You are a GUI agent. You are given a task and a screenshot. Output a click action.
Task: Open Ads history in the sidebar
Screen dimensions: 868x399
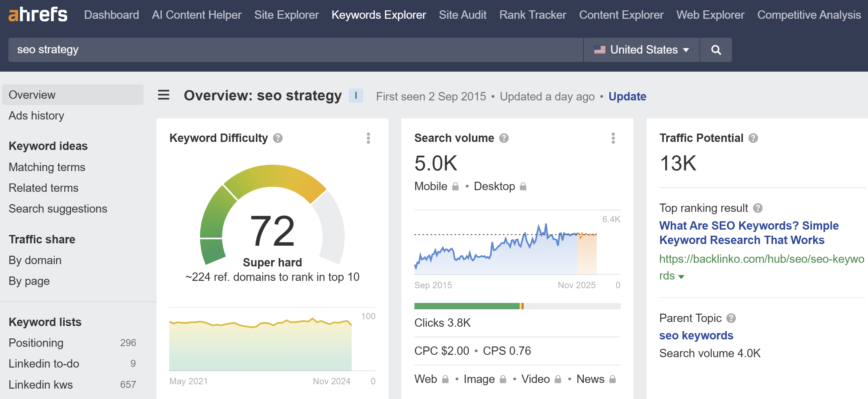(x=37, y=115)
